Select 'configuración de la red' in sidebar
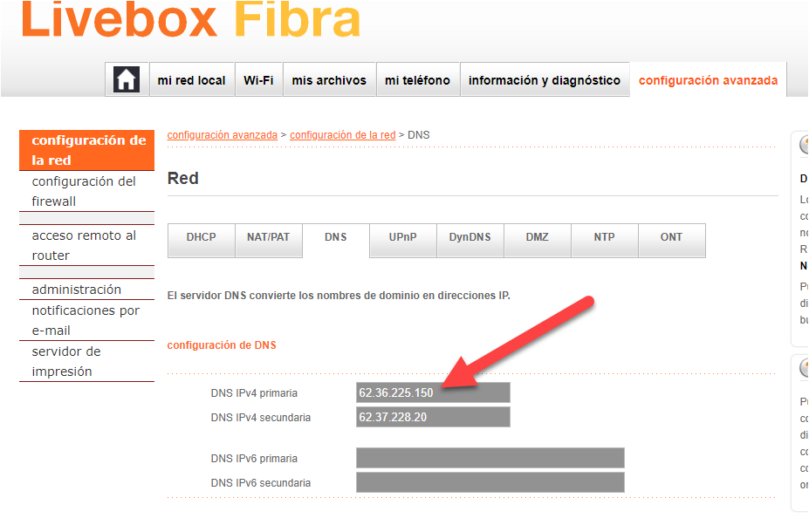The height and width of the screenshot is (532, 809). (x=86, y=150)
